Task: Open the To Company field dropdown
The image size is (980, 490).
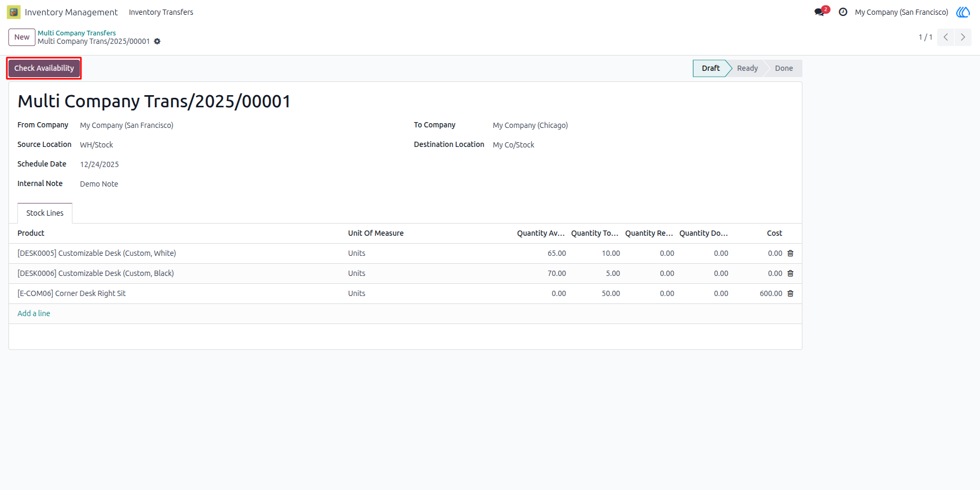Action: (x=530, y=125)
